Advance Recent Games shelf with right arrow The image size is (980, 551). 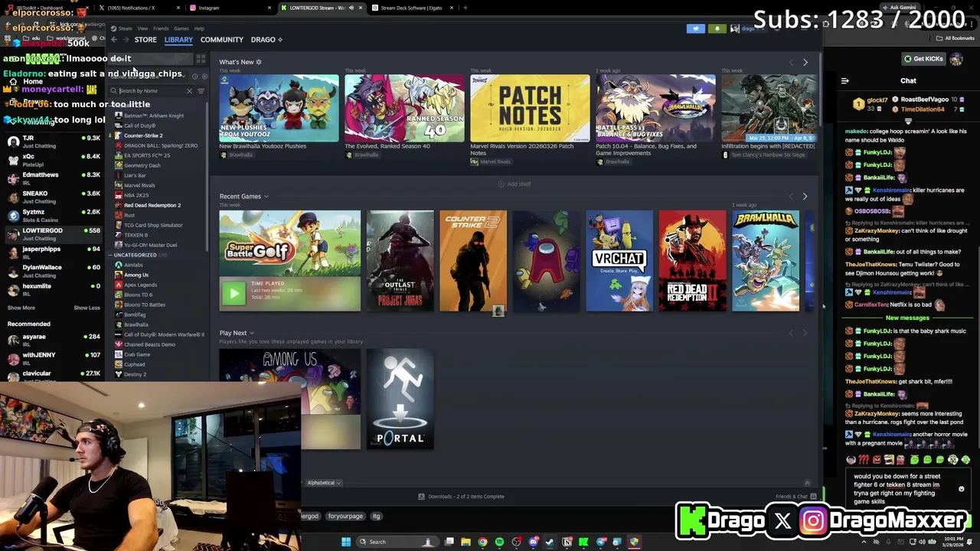click(x=805, y=197)
